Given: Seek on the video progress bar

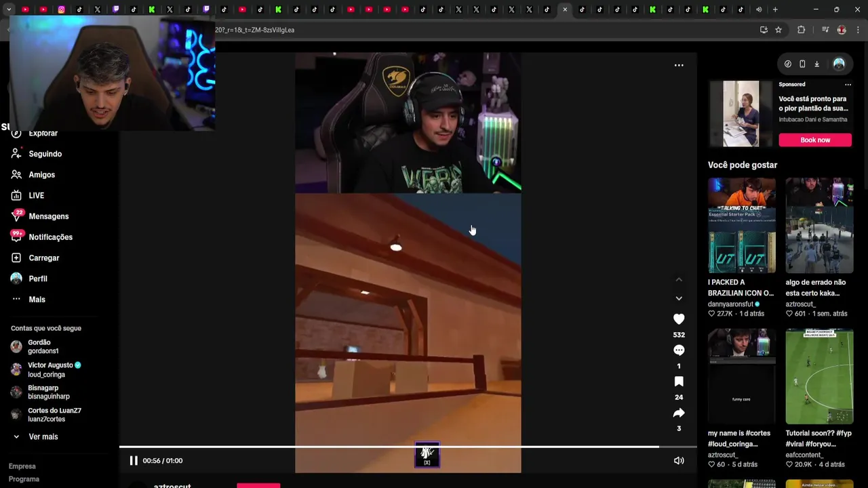Looking at the screenshot, I should click(408, 447).
